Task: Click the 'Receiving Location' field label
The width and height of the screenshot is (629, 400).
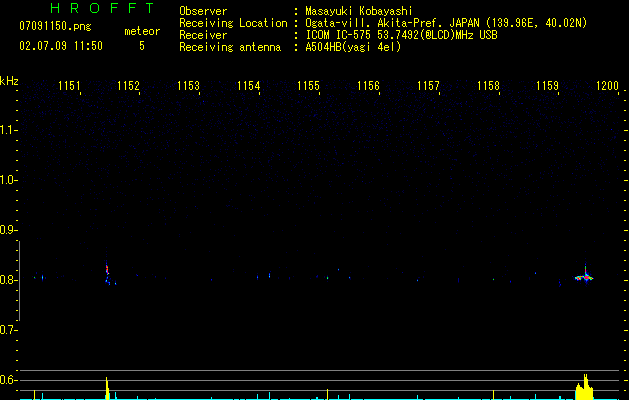Action: (233, 23)
